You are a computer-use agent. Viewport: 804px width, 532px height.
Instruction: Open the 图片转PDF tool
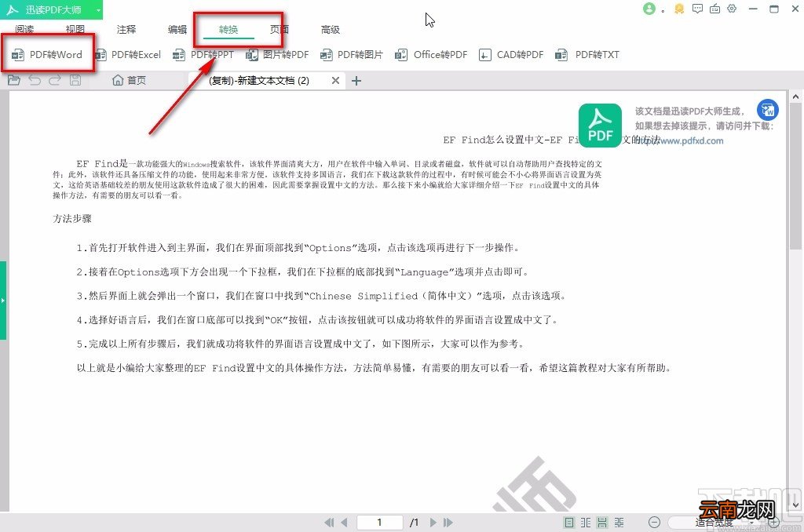click(x=277, y=54)
